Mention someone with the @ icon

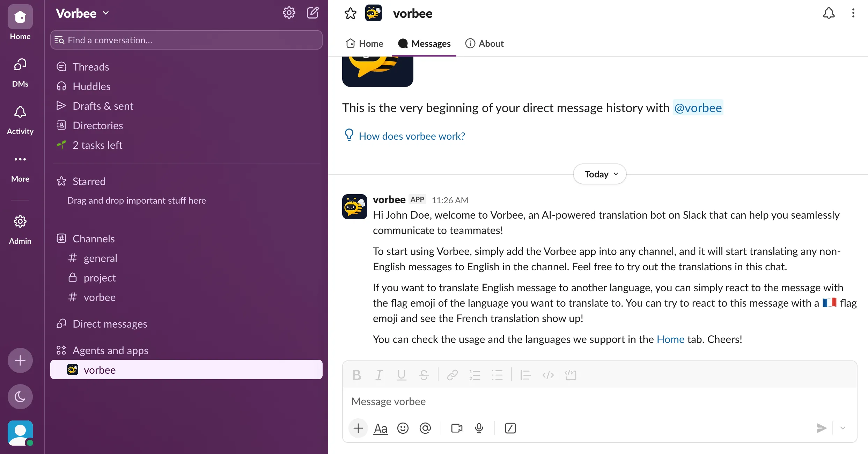[425, 428]
